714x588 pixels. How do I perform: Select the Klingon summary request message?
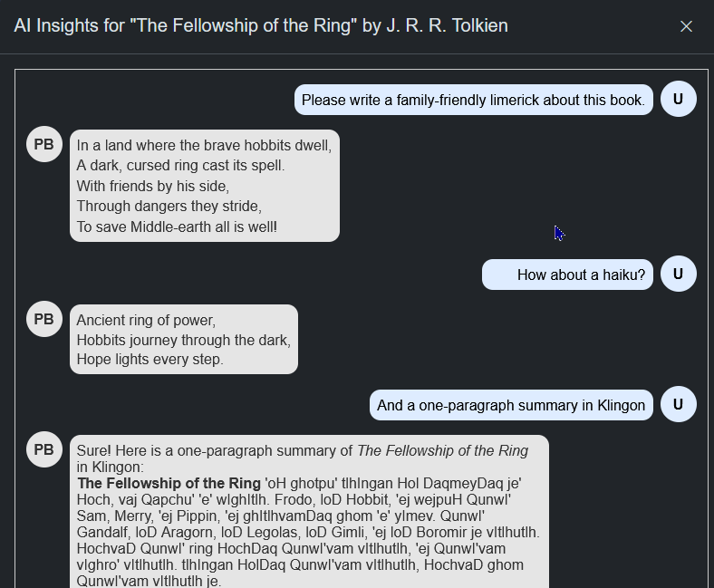tap(511, 406)
